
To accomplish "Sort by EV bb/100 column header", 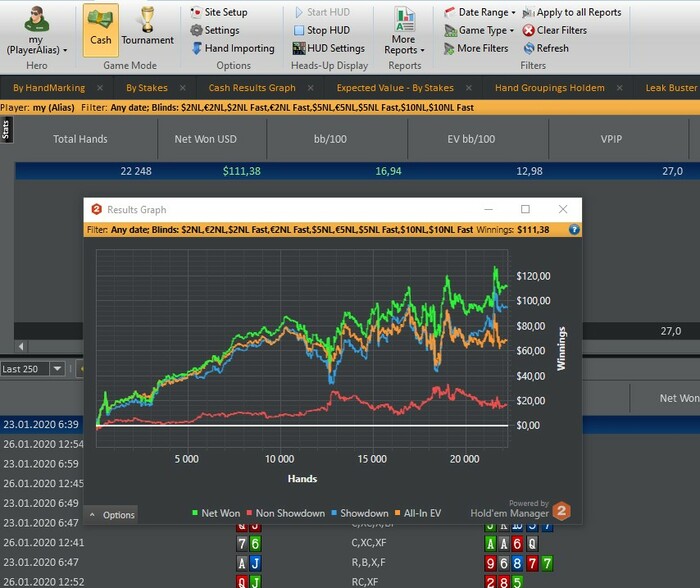I will pos(471,139).
